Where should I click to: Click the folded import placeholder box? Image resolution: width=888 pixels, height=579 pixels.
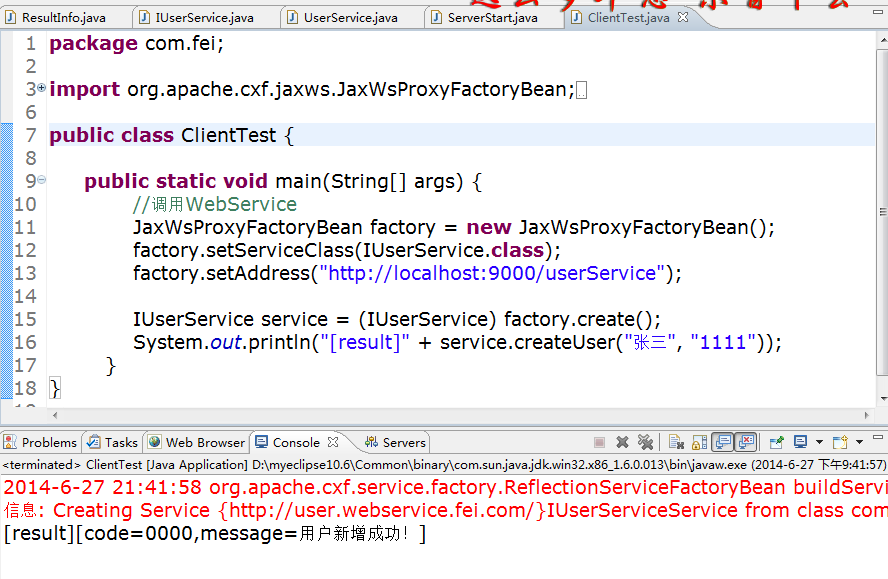582,91
